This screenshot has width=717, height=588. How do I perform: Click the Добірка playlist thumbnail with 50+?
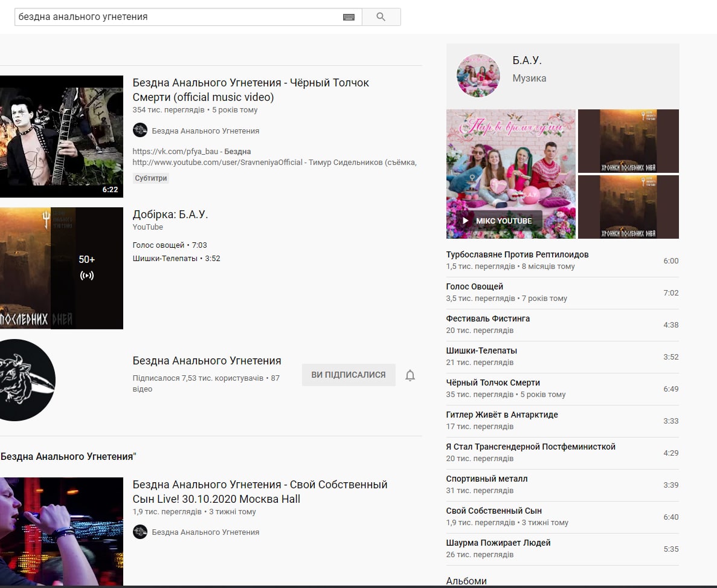coord(62,268)
